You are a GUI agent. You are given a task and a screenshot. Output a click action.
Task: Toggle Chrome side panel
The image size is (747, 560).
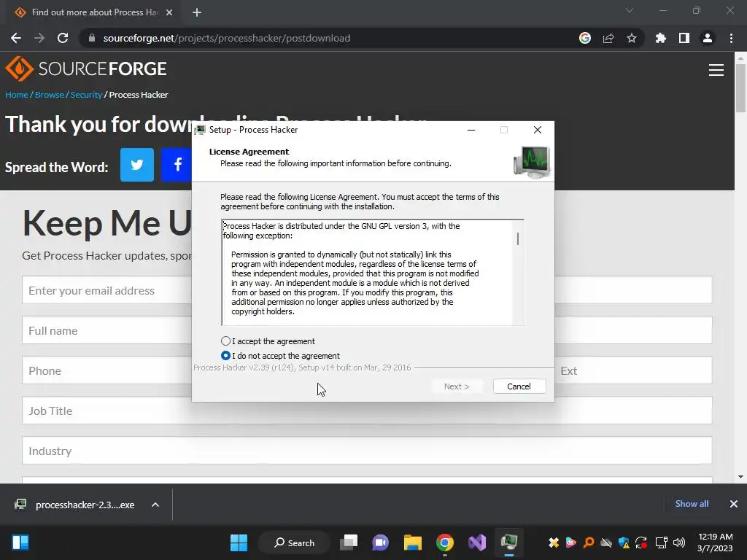point(684,38)
